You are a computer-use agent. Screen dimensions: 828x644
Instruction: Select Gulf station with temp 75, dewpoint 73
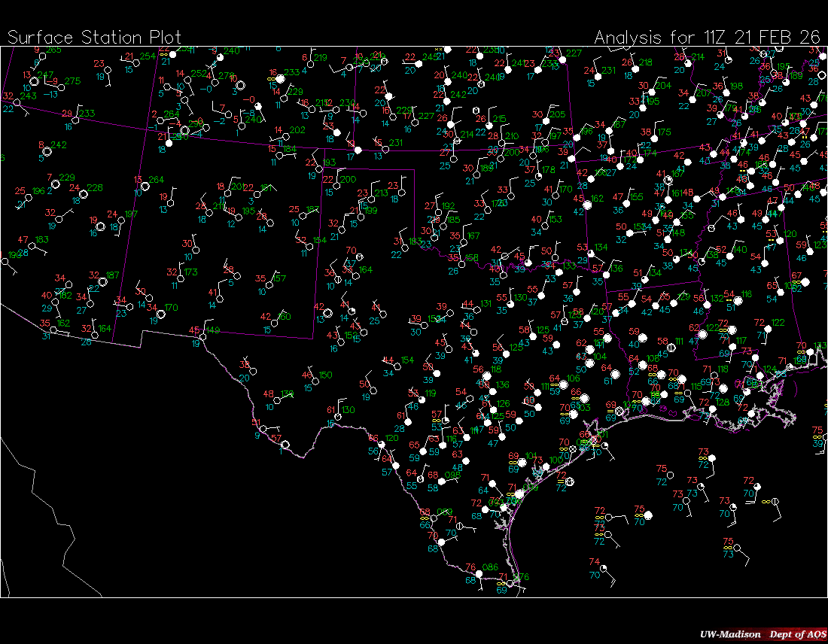737,548
